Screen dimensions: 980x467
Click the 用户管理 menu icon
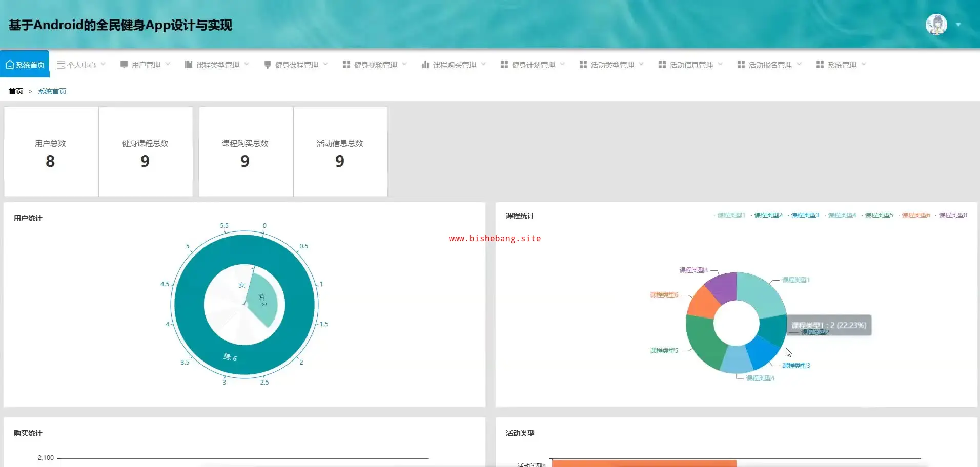click(124, 65)
